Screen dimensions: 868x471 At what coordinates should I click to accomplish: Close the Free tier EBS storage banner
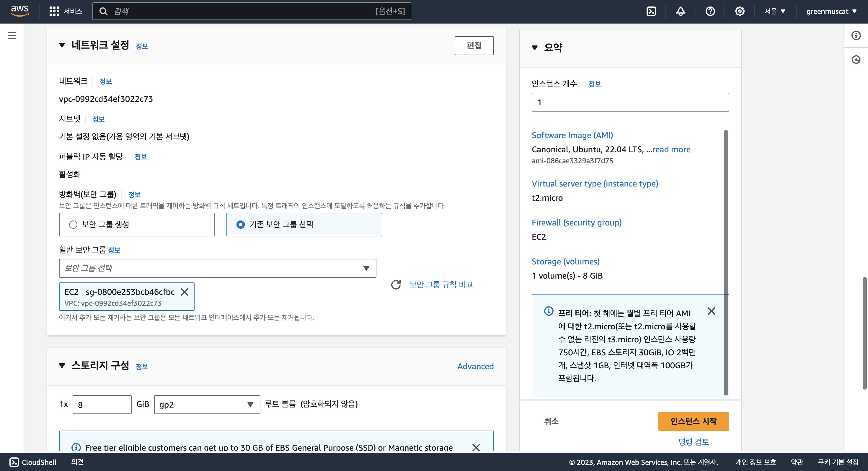pos(476,447)
